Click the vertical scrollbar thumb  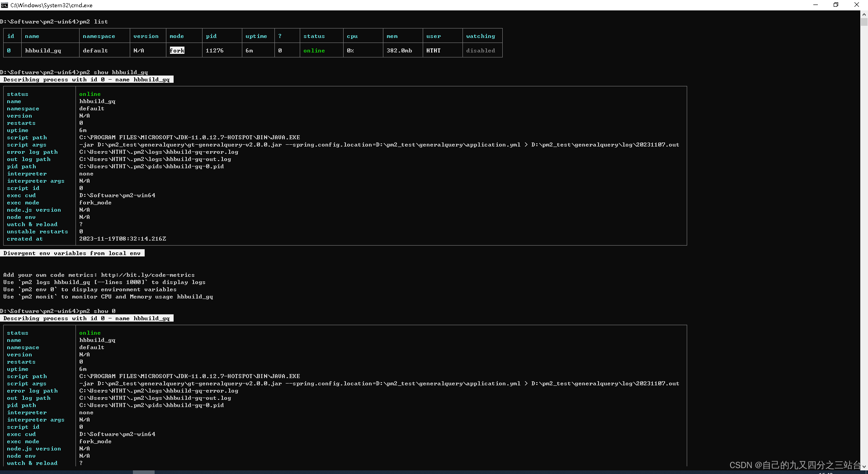864,21
